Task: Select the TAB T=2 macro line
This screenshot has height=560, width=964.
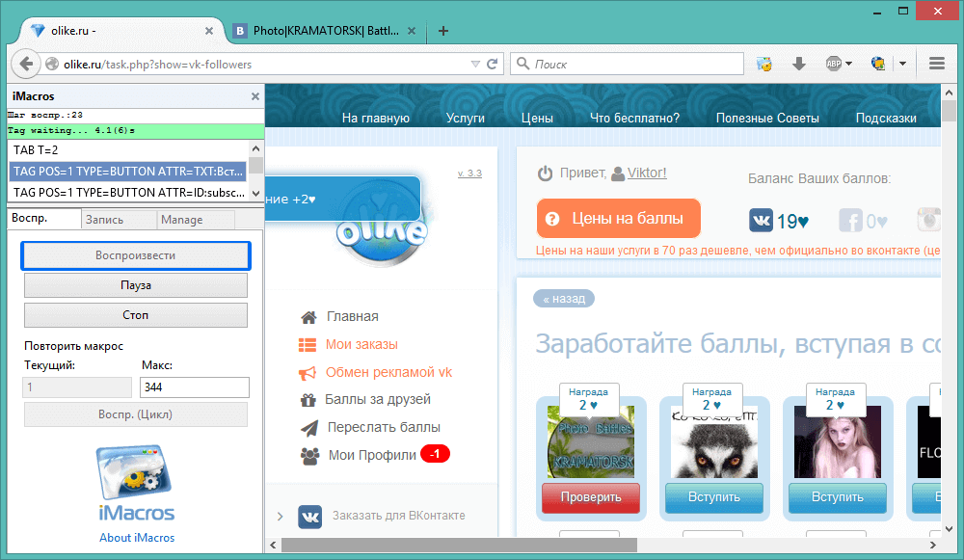Action: pyautogui.click(x=127, y=150)
